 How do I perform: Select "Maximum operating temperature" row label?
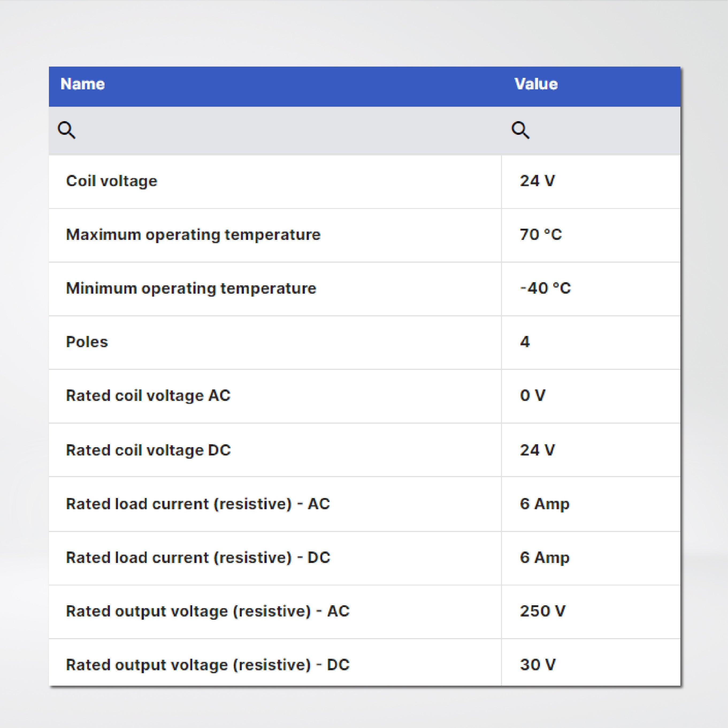(x=193, y=235)
